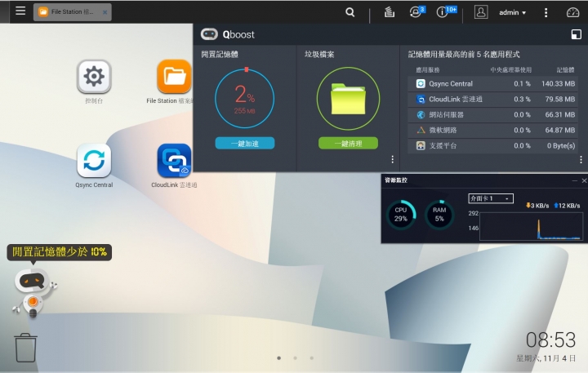Click the CPU 29% gauge
Viewport: 588px width, 373px height.
pos(401,215)
